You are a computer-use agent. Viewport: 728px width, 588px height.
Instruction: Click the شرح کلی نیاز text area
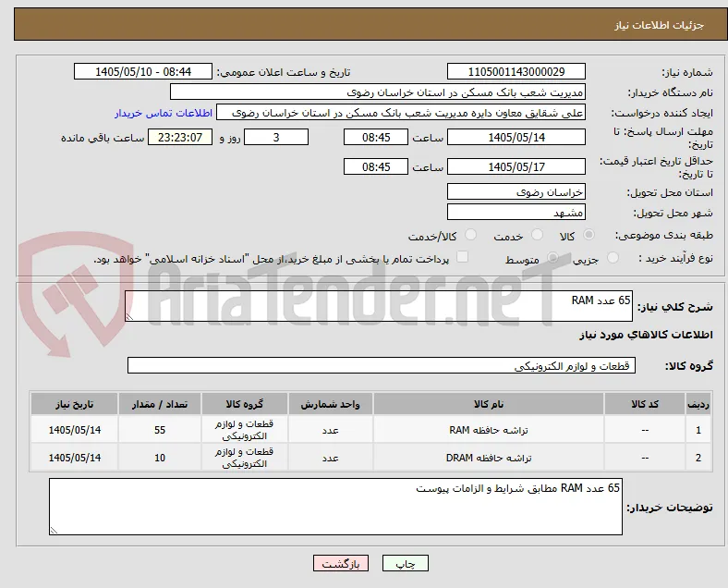tap(379, 306)
